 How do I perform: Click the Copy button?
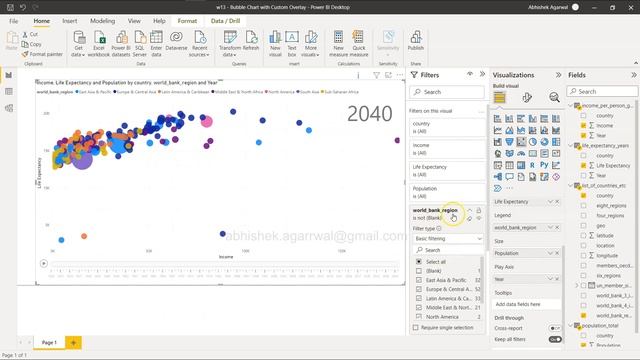(32, 44)
